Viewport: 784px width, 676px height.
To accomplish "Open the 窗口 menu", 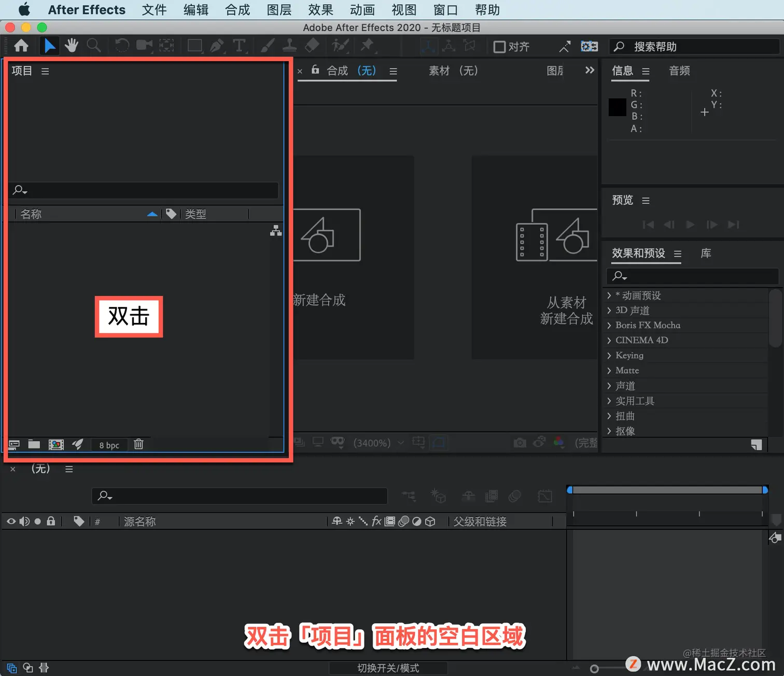I will click(445, 10).
